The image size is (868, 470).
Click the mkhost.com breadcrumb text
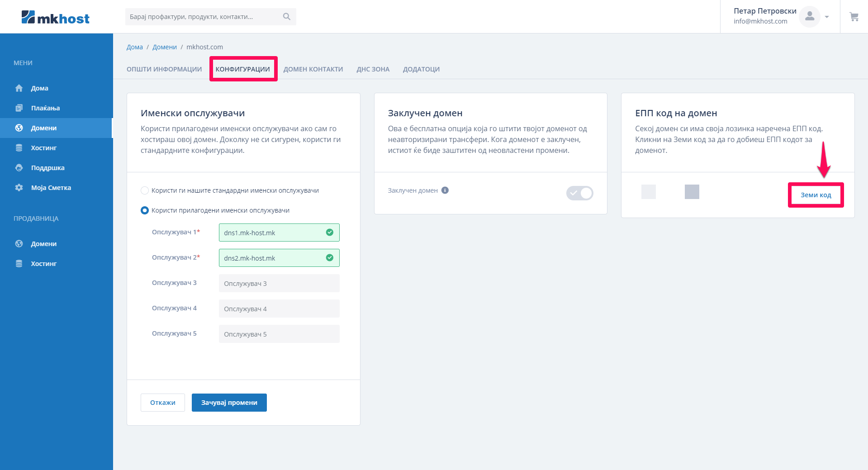204,47
